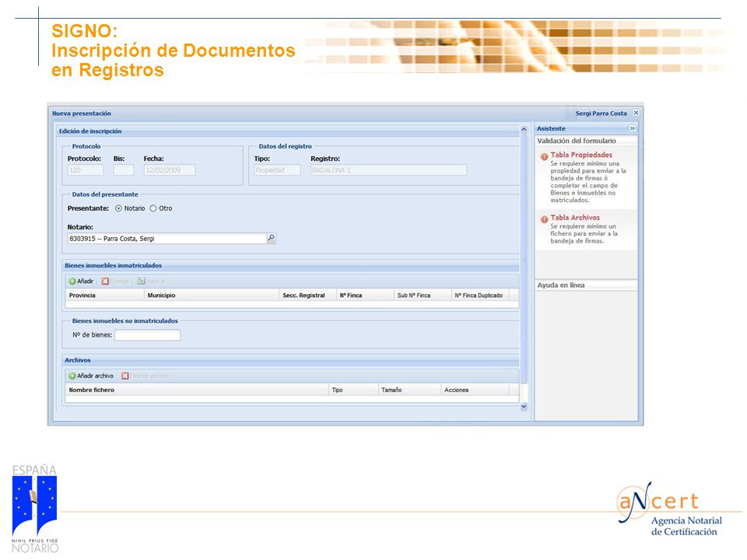Select Otro as presentante
This screenshot has height=560, width=747.
[153, 208]
